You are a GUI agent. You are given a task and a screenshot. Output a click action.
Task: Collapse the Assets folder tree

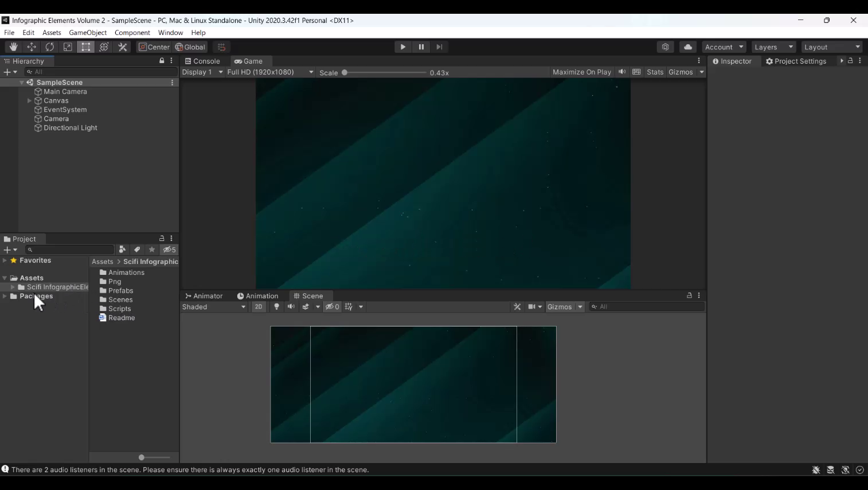5,278
